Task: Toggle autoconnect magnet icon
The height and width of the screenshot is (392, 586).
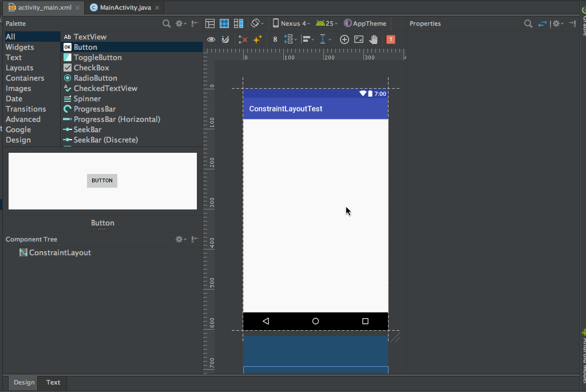Action: click(x=225, y=39)
